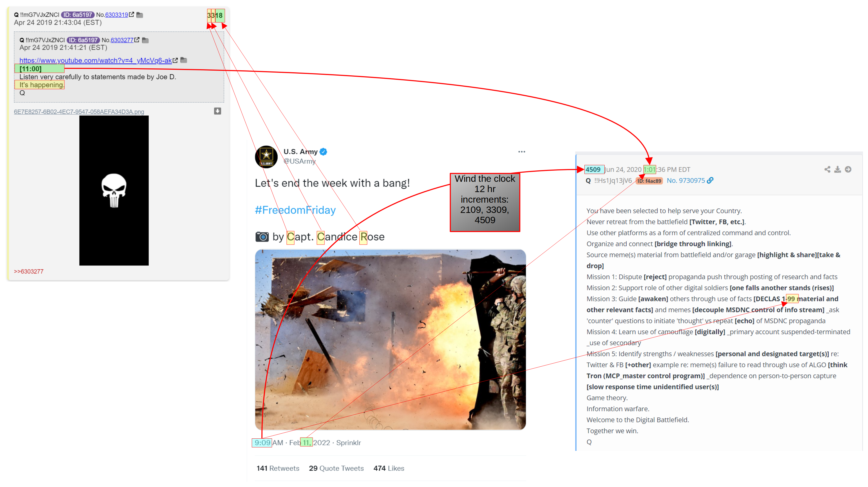Viewport: 868px width, 487px height.
Task: Click tripcode !!mG7VJxZNCI on top post
Action: tap(39, 15)
